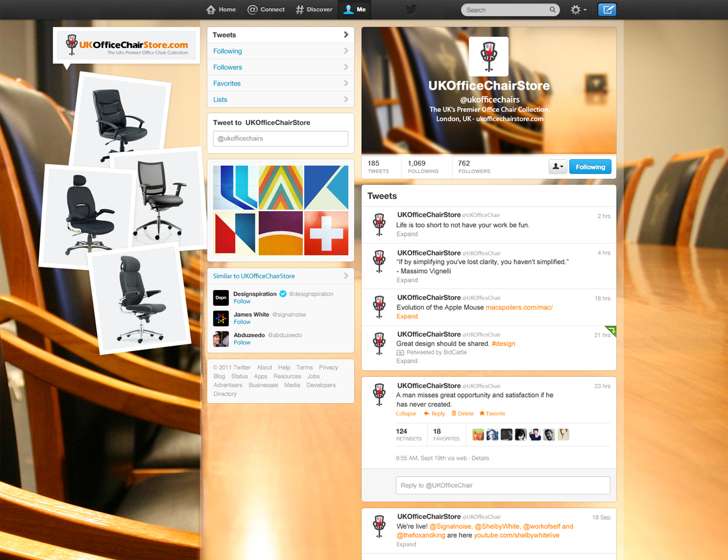The height and width of the screenshot is (560, 728).
Task: Click the search magnifier icon
Action: pos(553,10)
